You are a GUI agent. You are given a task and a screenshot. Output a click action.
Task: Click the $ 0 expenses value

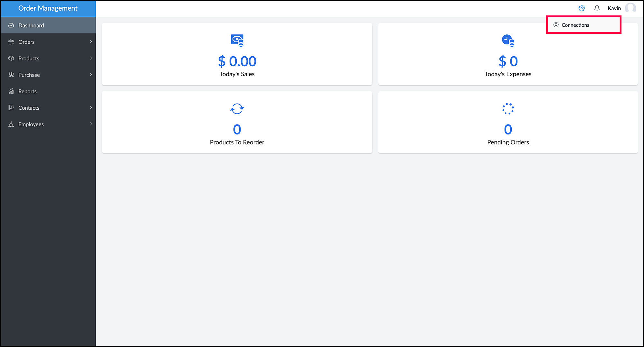click(508, 61)
